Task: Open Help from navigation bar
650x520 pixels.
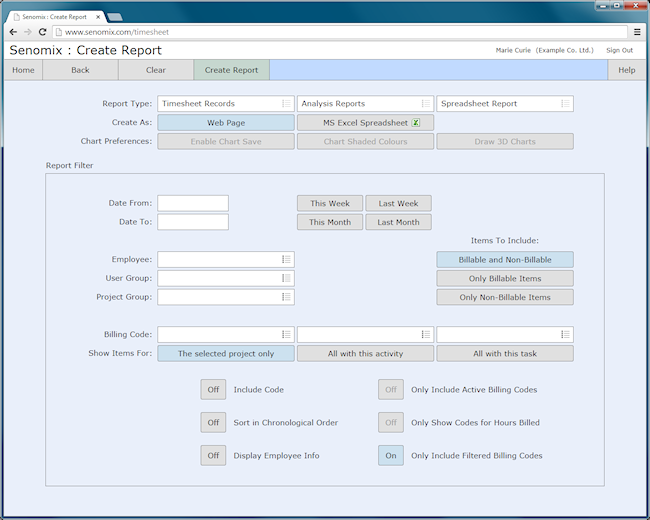Action: [x=626, y=70]
